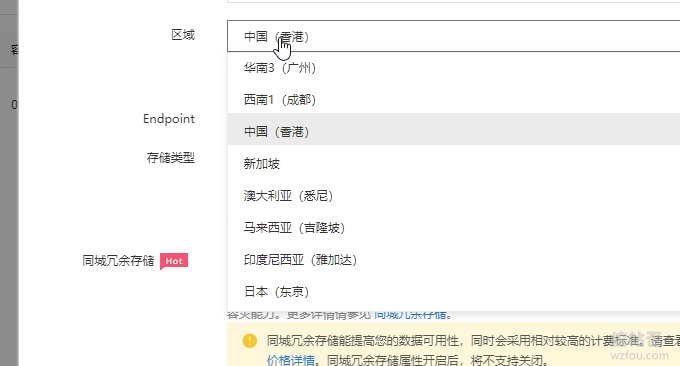Open the 同城冗余存储 help link

click(x=410, y=315)
